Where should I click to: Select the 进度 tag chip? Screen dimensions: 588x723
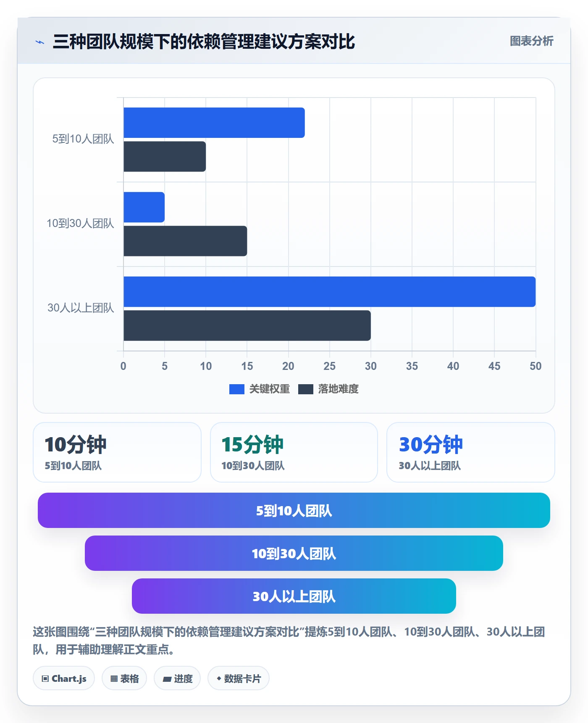point(177,678)
